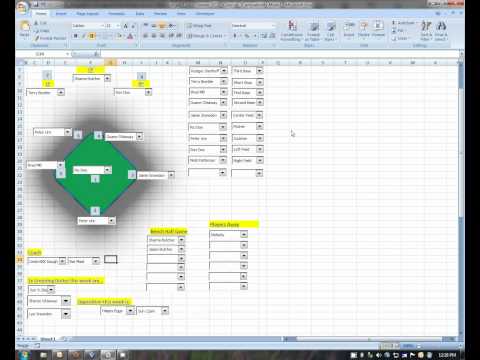480x360 pixels.
Task: Click the AutoSum button
Action: click(x=403, y=23)
